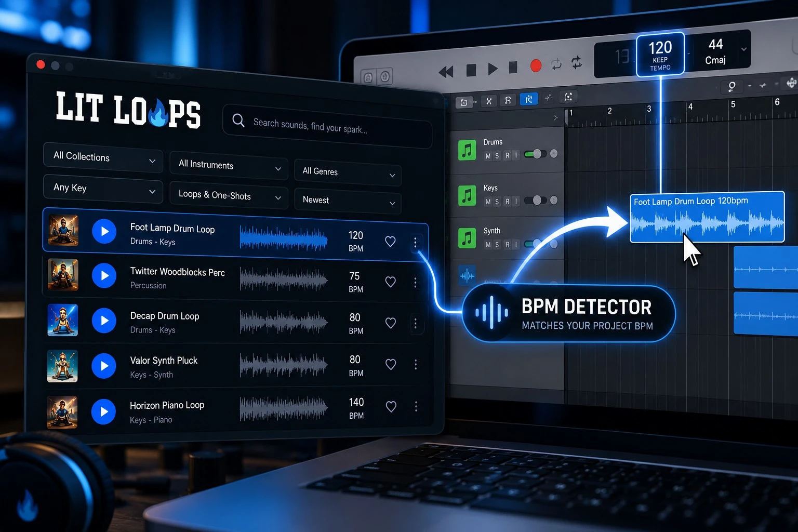Viewport: 798px width, 532px height.
Task: Change the Newest sort order dropdown
Action: 348,201
